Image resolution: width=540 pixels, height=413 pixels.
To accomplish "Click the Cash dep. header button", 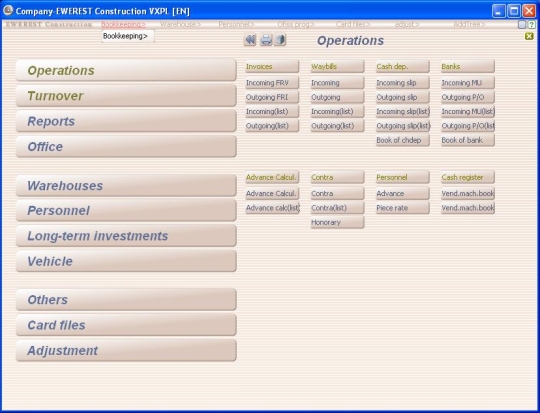I will (x=403, y=66).
